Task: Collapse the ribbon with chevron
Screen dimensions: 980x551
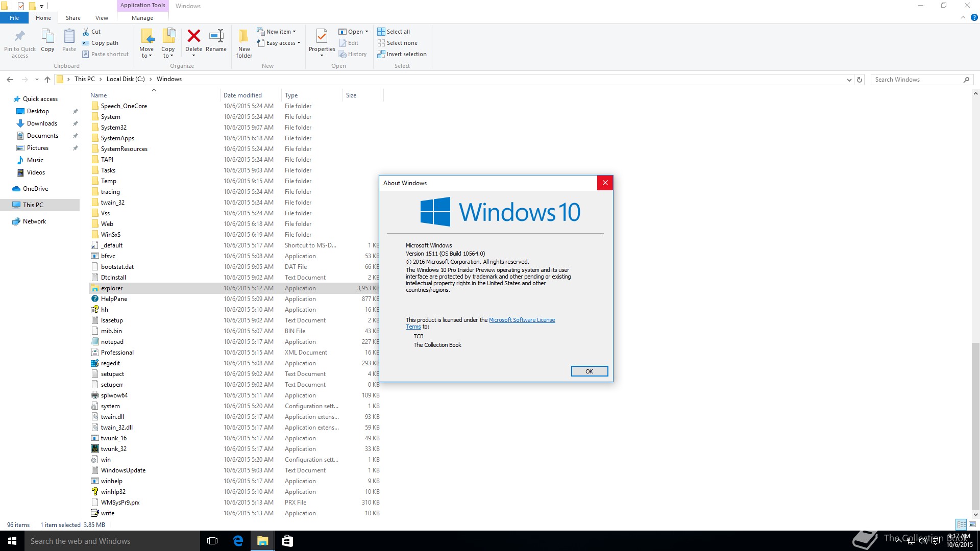Action: [x=963, y=17]
